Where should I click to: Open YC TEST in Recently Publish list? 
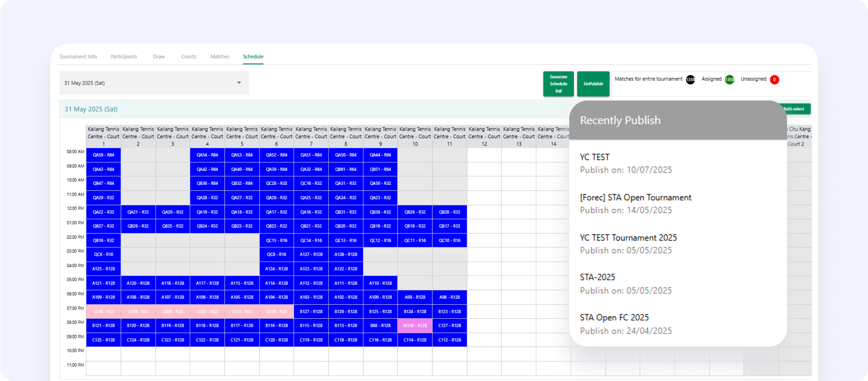point(594,157)
